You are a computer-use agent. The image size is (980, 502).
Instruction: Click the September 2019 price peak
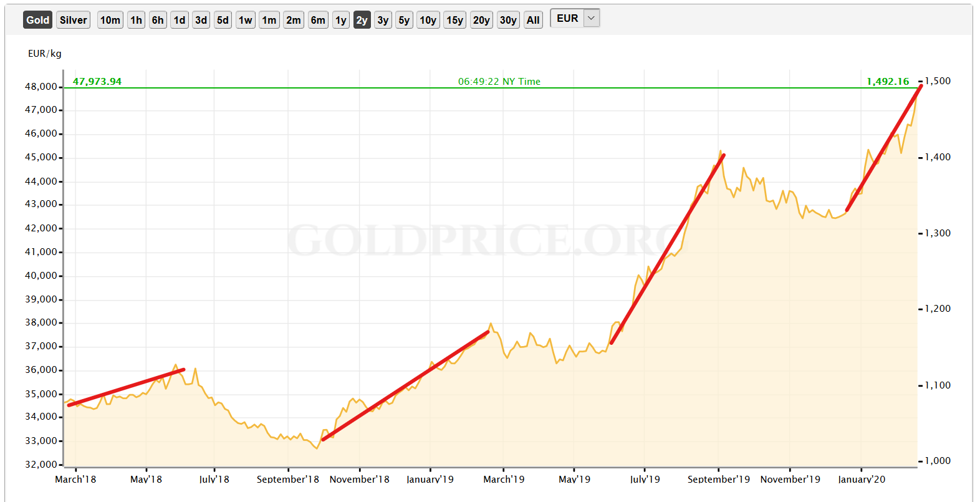pyautogui.click(x=721, y=151)
